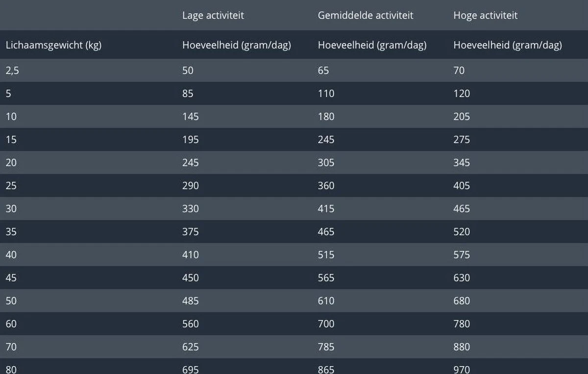Select the 110 value in the 5 kg row
This screenshot has width=588, height=374.
point(326,94)
